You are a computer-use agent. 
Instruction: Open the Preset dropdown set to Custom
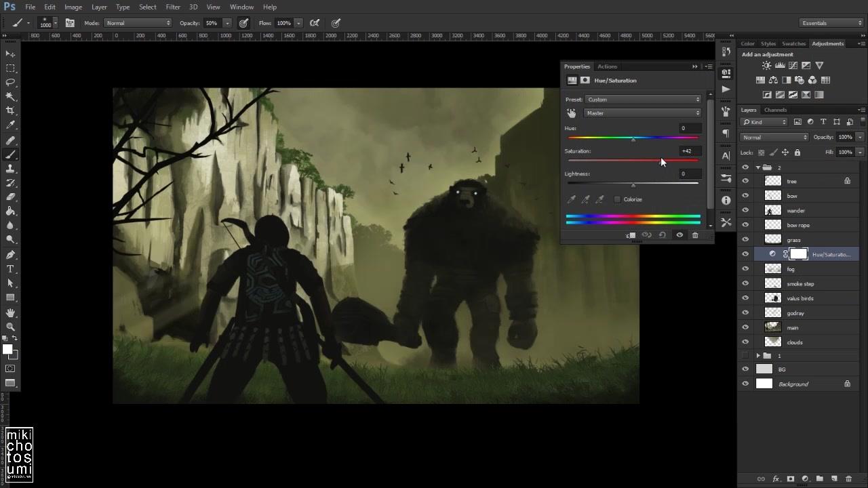point(643,100)
